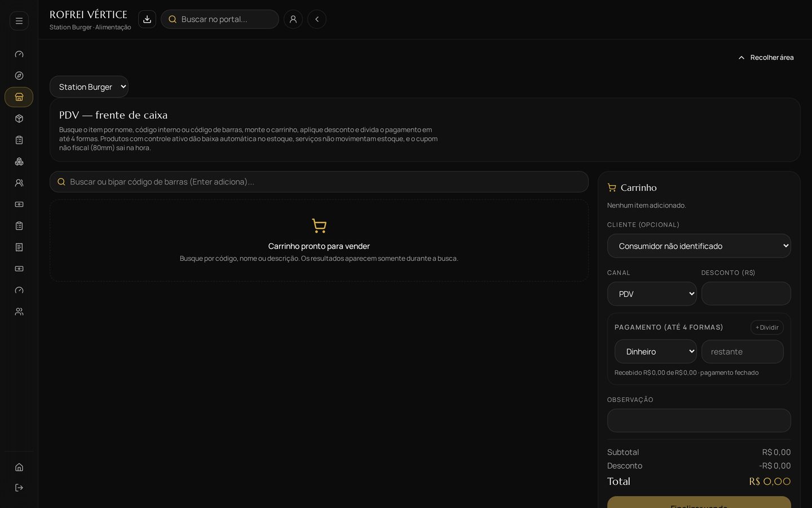
Task: Click the + Dividir payment button
Action: 767,327
